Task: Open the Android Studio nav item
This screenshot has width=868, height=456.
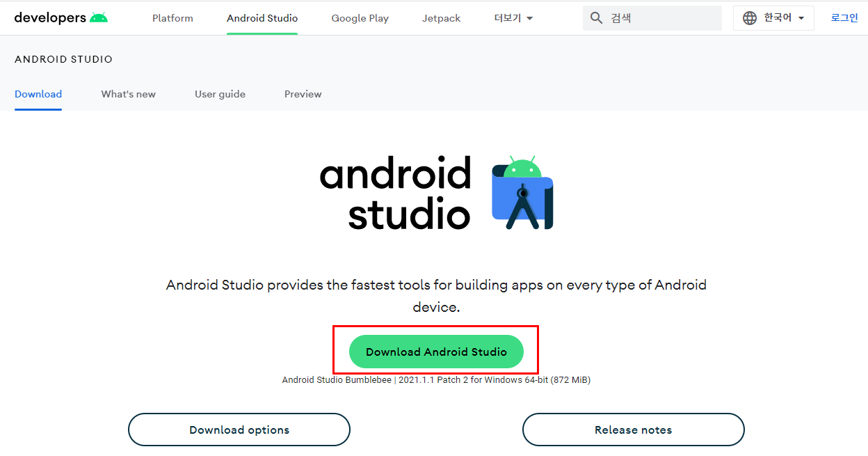Action: (x=262, y=18)
